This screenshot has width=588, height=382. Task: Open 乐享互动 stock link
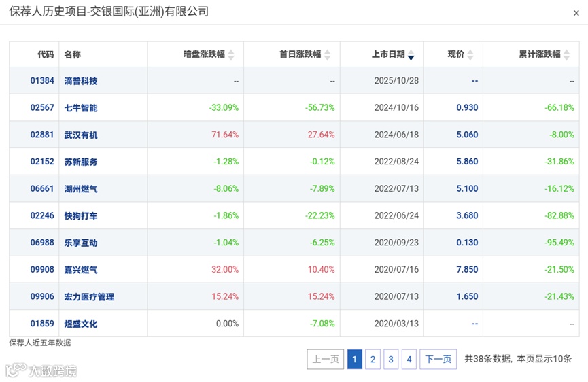tap(81, 243)
